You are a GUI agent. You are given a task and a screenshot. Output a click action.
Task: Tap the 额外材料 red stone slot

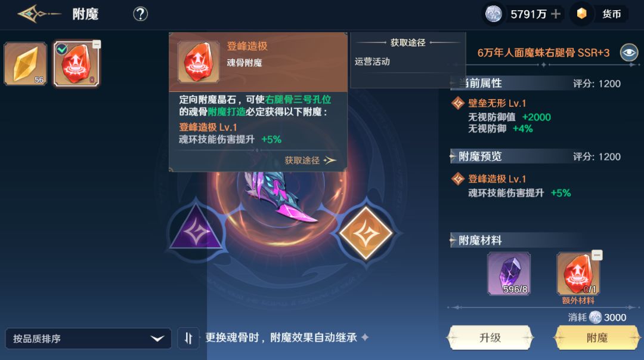pos(578,274)
